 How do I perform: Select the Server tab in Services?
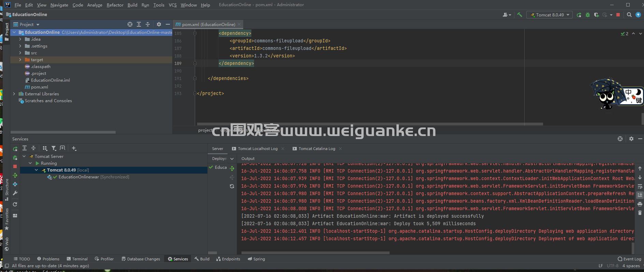pos(218,149)
